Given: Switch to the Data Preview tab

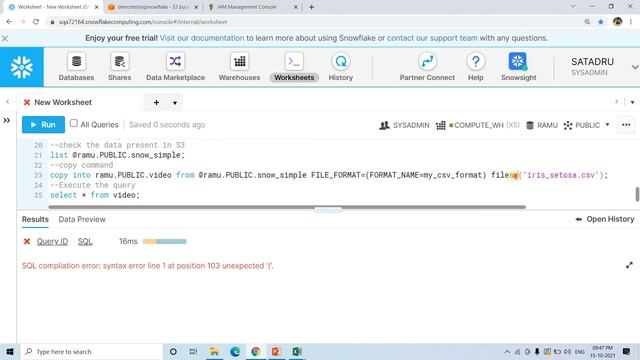Looking at the screenshot, I should pos(82,220).
